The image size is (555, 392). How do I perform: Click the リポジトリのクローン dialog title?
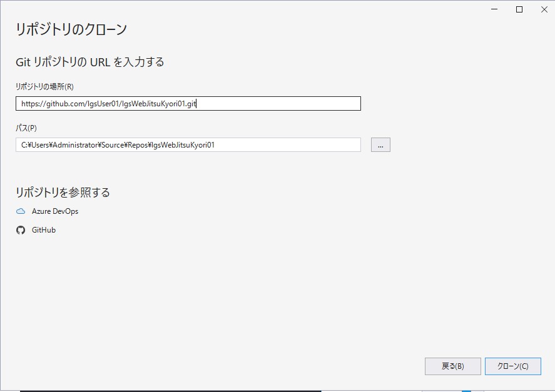point(71,29)
